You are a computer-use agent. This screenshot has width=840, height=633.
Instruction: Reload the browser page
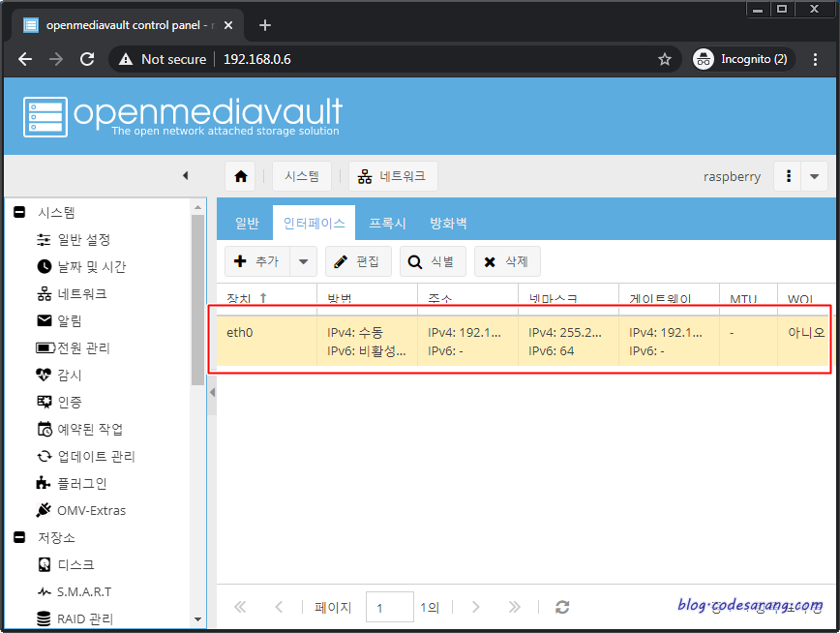click(87, 59)
